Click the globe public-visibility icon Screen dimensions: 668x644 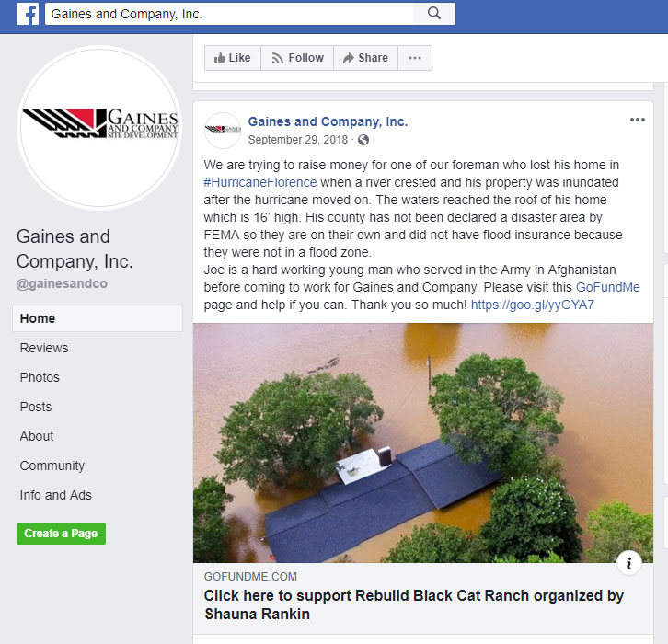tap(363, 140)
